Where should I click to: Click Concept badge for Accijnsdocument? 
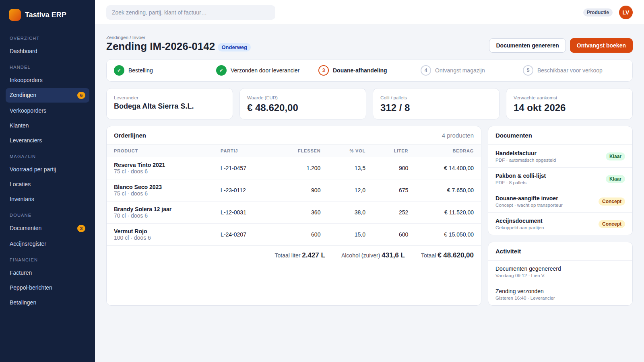tap(611, 224)
